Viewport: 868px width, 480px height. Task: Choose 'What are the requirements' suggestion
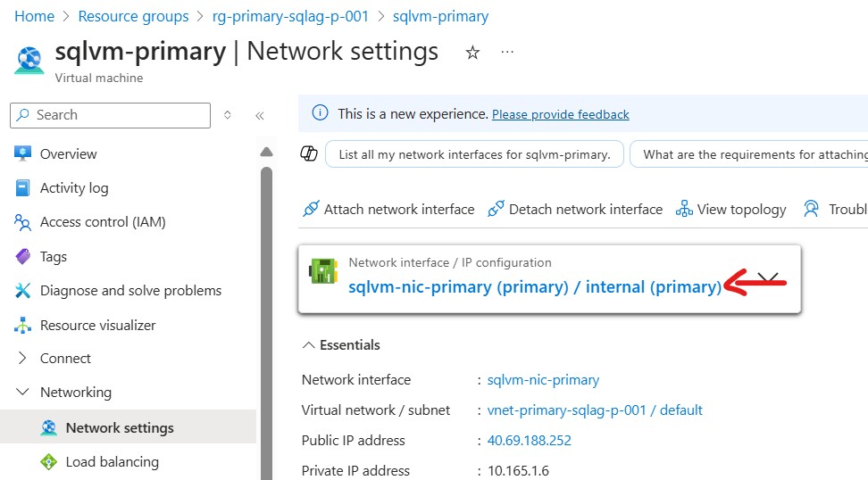click(x=749, y=154)
